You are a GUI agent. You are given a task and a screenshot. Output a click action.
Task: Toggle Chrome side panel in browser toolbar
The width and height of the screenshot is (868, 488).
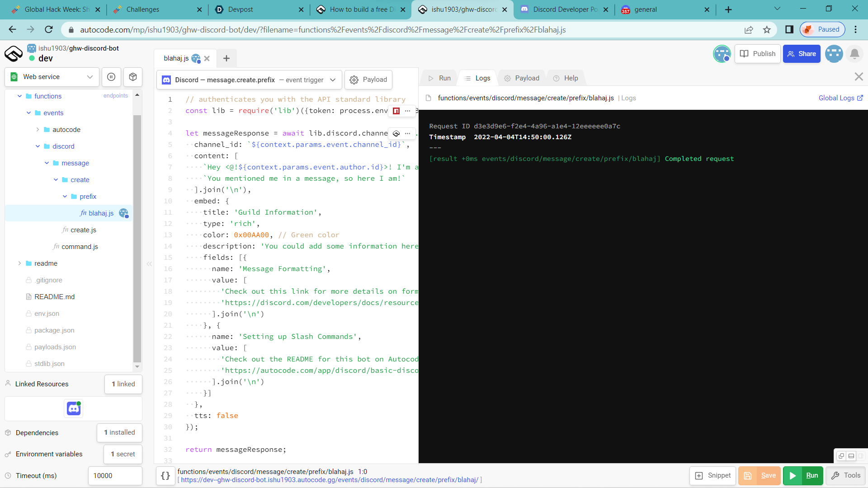(x=789, y=29)
